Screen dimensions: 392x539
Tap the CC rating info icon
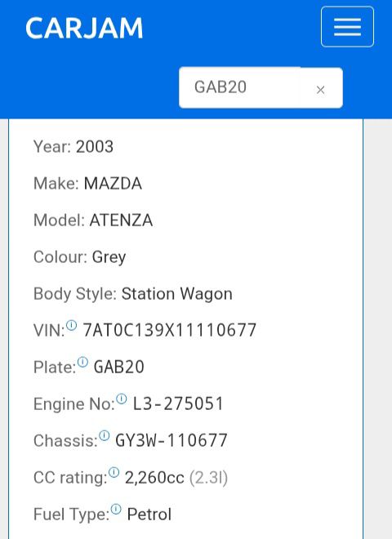114,473
